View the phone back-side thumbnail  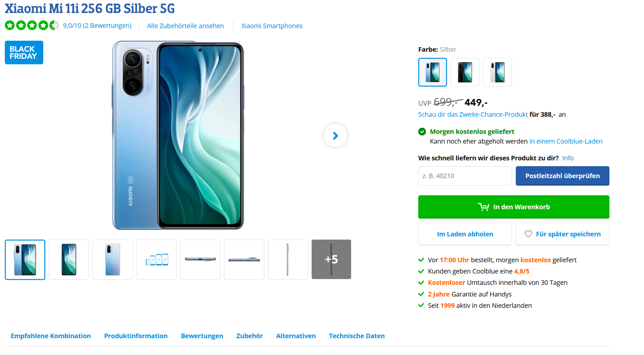pyautogui.click(x=113, y=259)
